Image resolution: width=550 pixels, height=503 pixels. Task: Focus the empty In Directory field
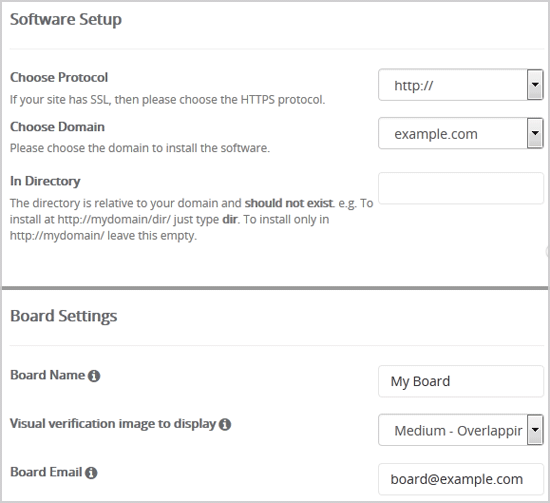(x=461, y=188)
